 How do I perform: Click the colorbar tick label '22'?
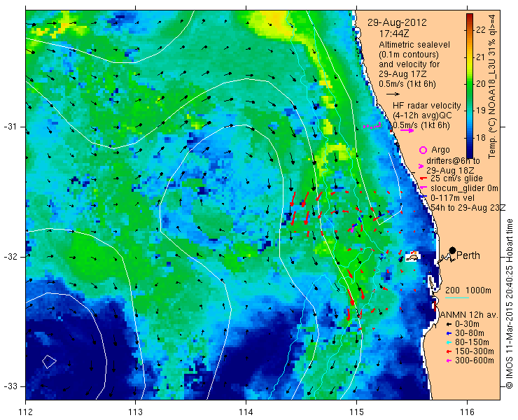(x=481, y=29)
